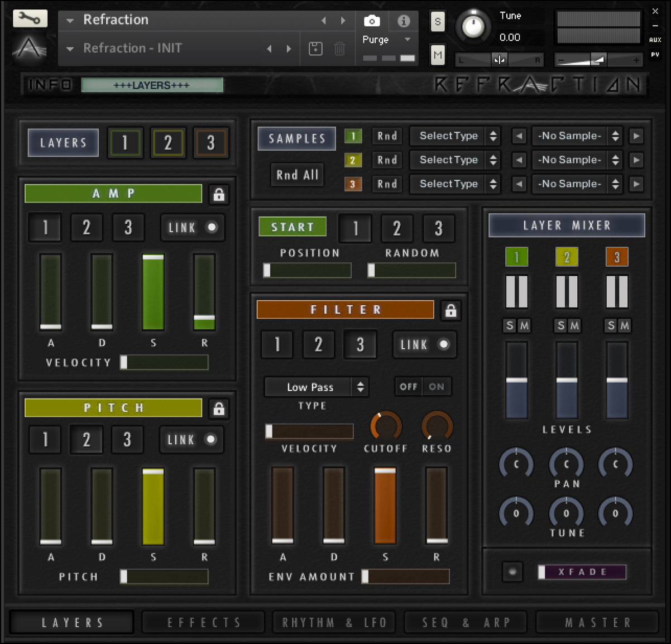Solo the instrument with S button
Screen dimensions: 671x644
438,22
